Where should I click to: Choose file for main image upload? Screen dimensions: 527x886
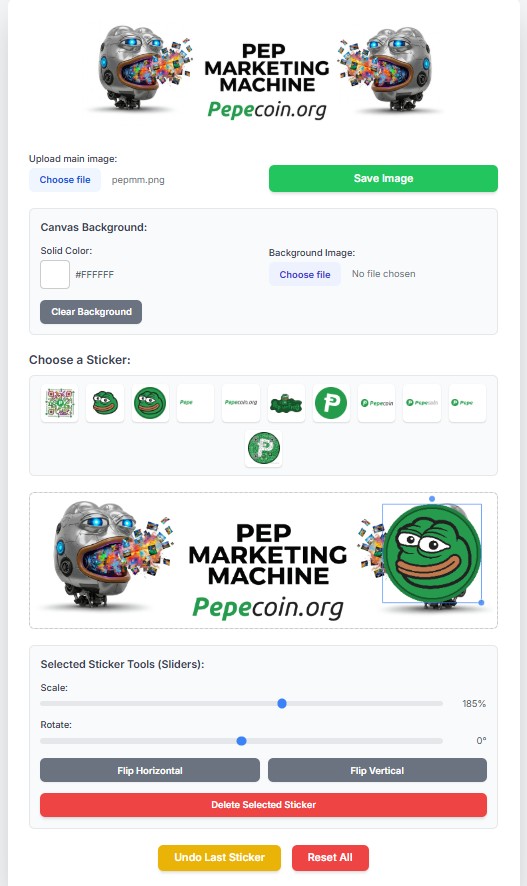coord(65,180)
